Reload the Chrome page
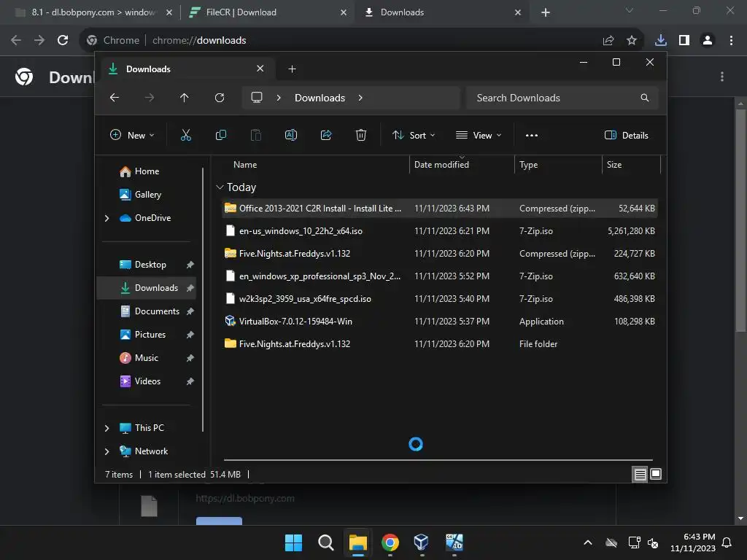747x560 pixels. (x=63, y=40)
